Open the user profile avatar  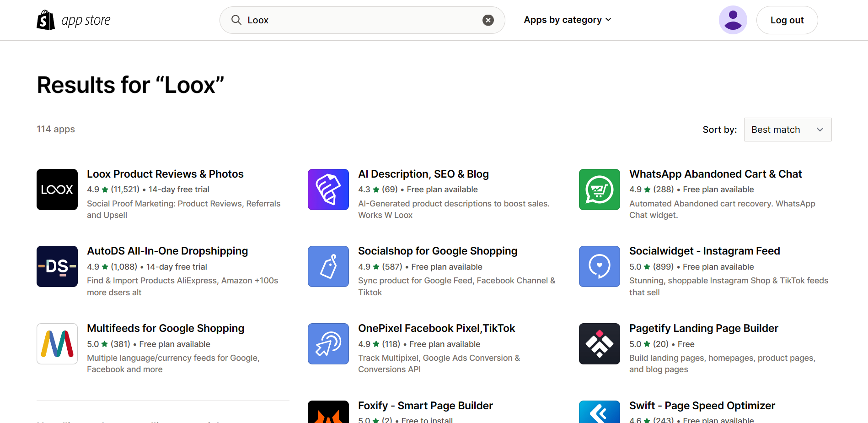(733, 20)
